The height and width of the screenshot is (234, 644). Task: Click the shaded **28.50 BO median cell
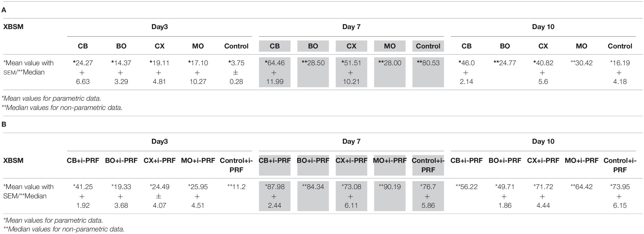click(x=313, y=63)
